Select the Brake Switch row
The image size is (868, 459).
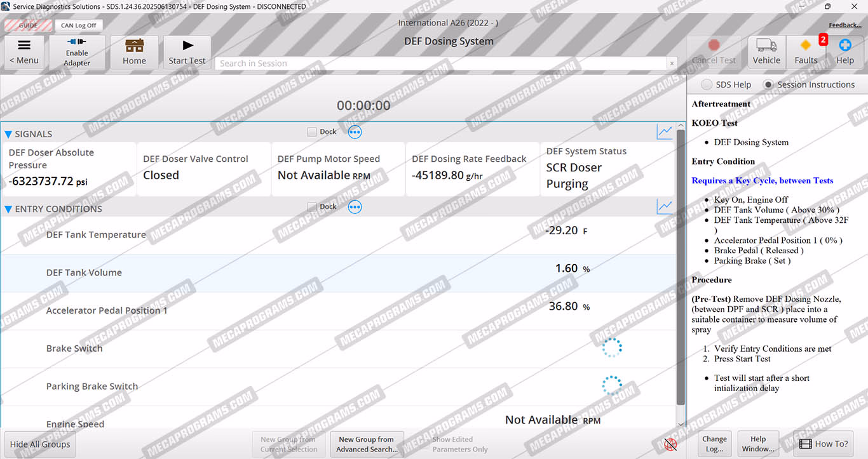pos(338,349)
